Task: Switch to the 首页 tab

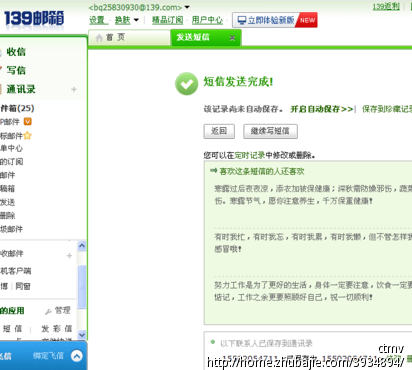Action: coord(129,37)
